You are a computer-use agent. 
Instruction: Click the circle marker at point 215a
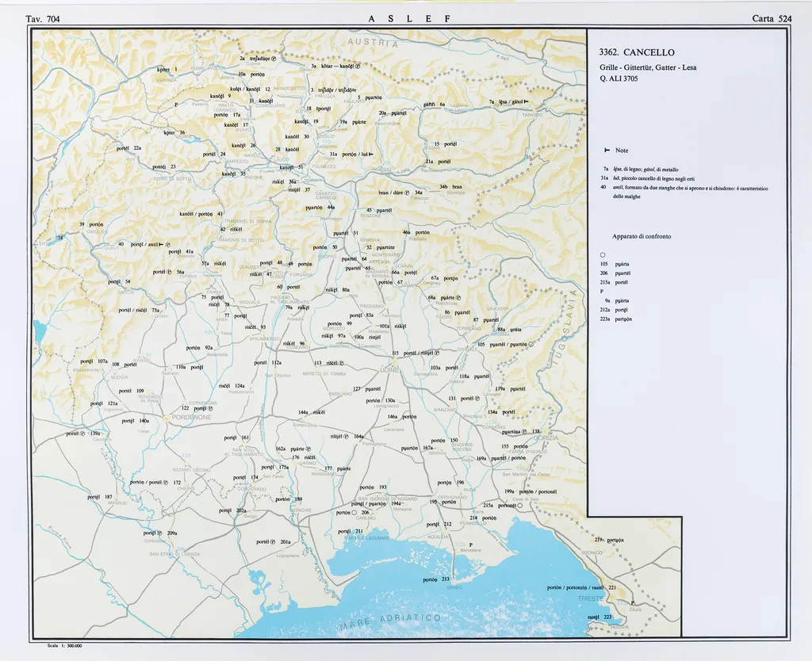523,505
